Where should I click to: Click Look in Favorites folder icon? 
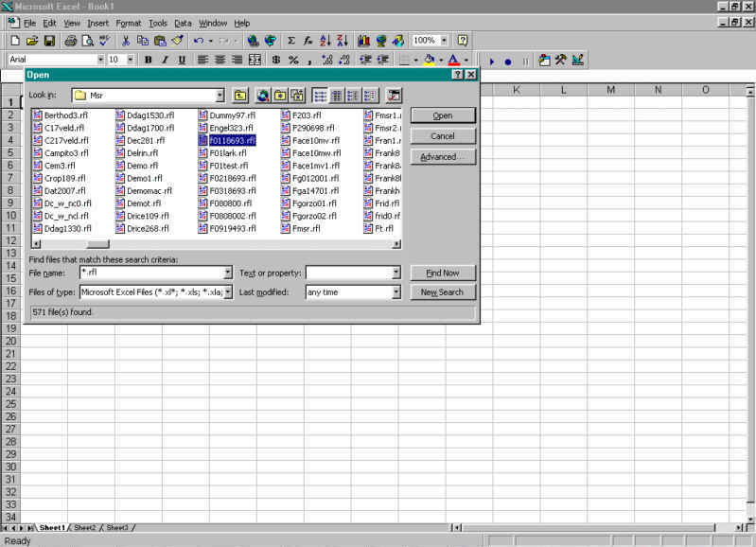click(x=280, y=96)
